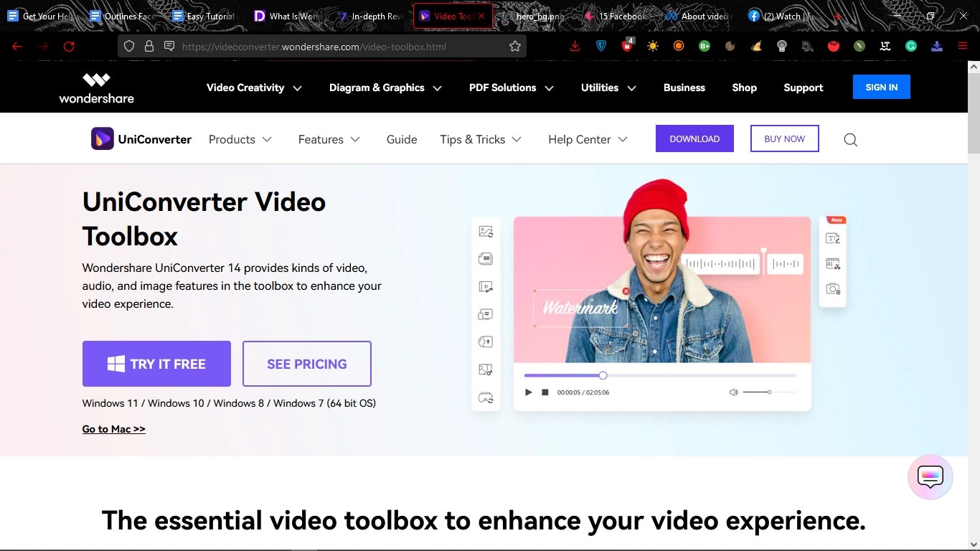Click the SEE PRICING button
The height and width of the screenshot is (551, 980).
coord(307,364)
